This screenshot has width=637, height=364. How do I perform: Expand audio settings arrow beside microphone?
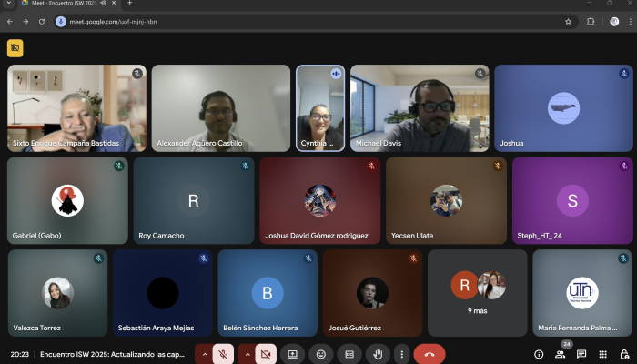[204, 353]
